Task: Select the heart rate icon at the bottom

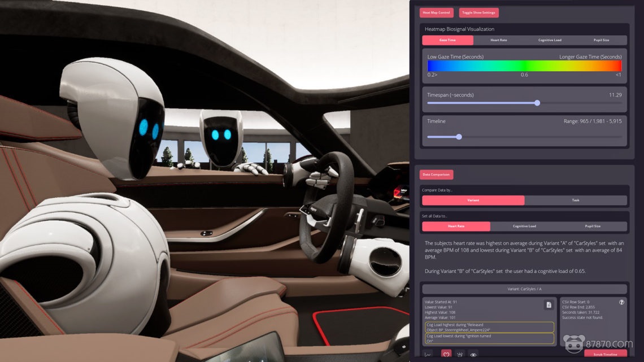Action: tap(445, 355)
